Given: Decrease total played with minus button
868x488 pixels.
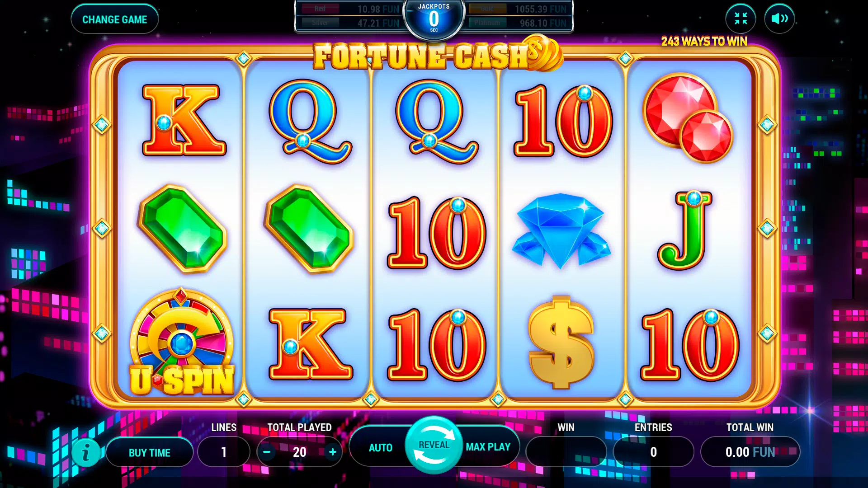Looking at the screenshot, I should click(x=267, y=452).
